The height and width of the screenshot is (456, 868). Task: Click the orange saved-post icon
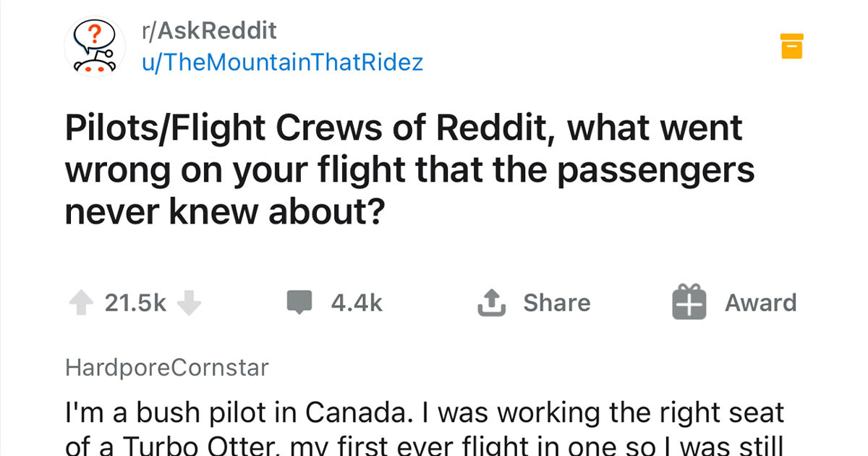pos(793,46)
